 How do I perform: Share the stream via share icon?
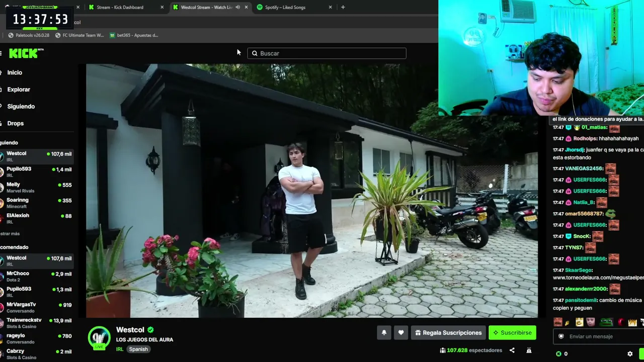pyautogui.click(x=512, y=350)
